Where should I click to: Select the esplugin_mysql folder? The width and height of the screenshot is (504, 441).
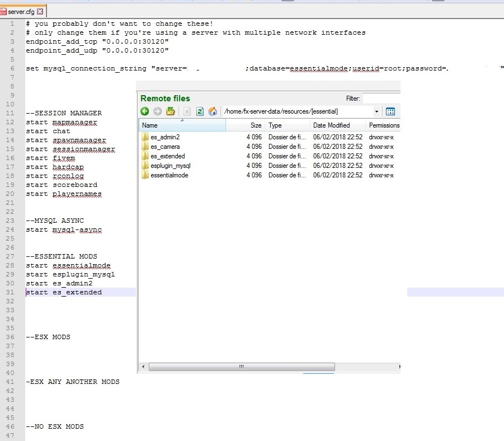171,166
